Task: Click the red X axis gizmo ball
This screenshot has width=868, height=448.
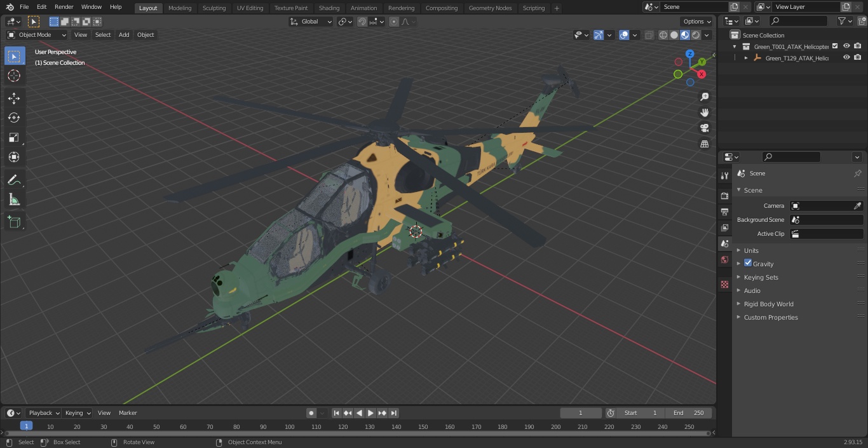Action: click(702, 74)
